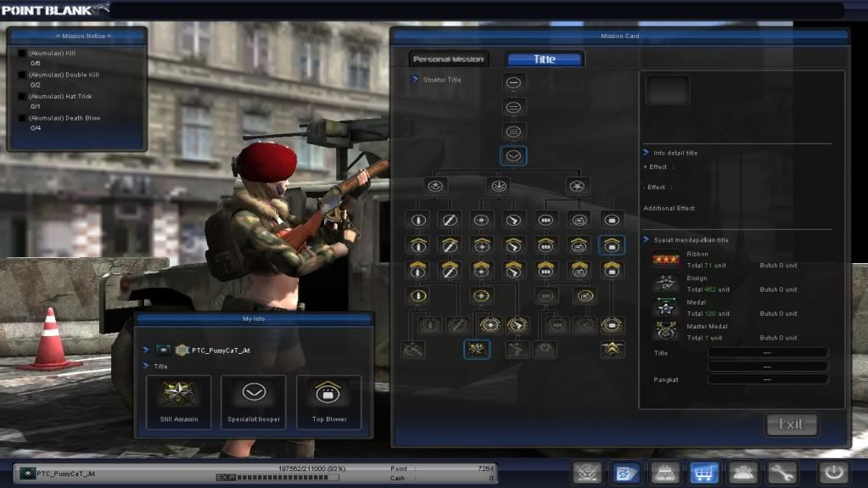This screenshot has width=868, height=488.
Task: Select the blue-highlighted Top Blower tree icon
Action: tap(612, 244)
